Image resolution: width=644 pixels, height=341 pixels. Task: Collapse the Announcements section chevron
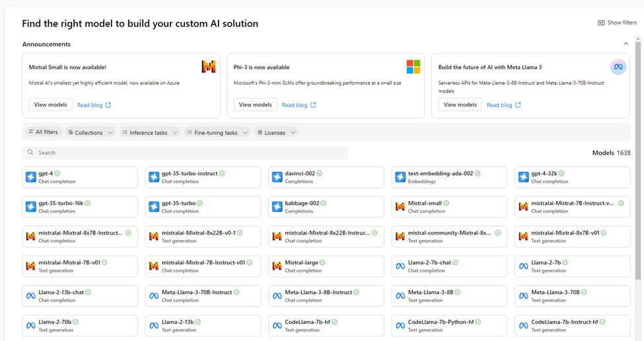coord(626,44)
